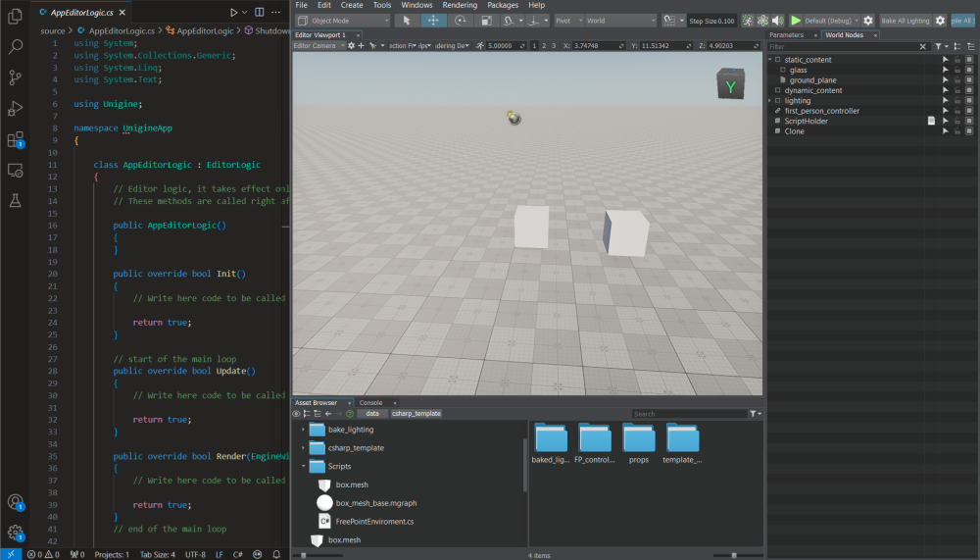
Task: Click the green Play button
Action: click(796, 21)
